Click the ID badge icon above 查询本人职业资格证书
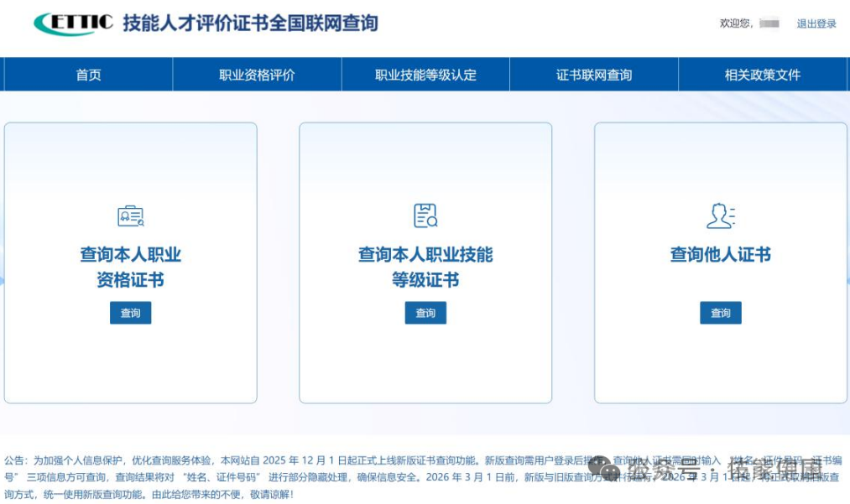Image resolution: width=850 pixels, height=504 pixels. tap(130, 216)
